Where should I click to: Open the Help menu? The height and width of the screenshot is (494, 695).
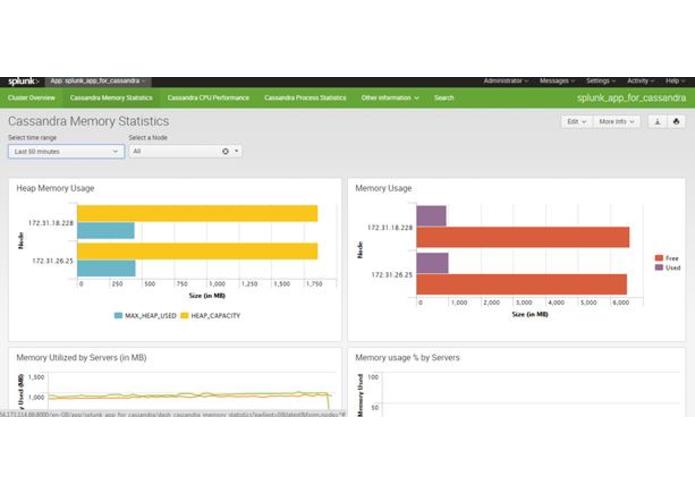tap(675, 81)
